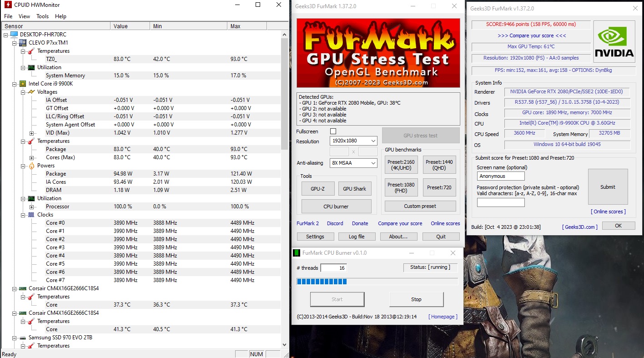Select the DESKTOP-FHR70RC computer icon

(14, 35)
